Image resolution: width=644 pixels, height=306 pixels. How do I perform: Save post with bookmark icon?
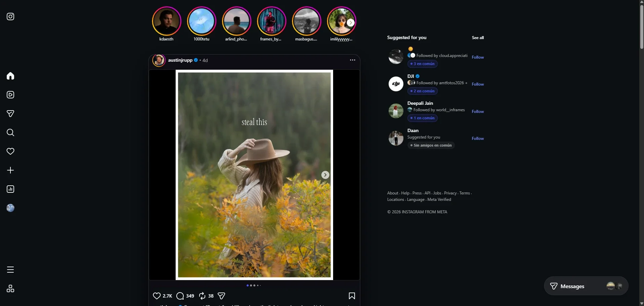tap(352, 296)
